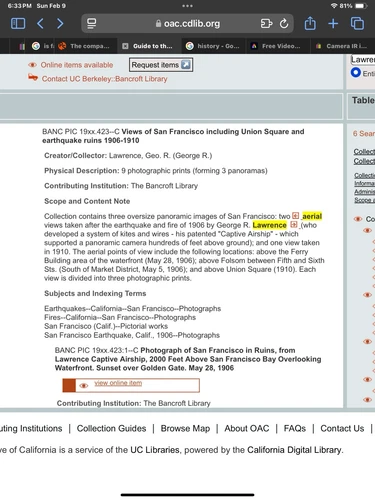Click the highlighted word 'Lawrence'

tap(269, 225)
